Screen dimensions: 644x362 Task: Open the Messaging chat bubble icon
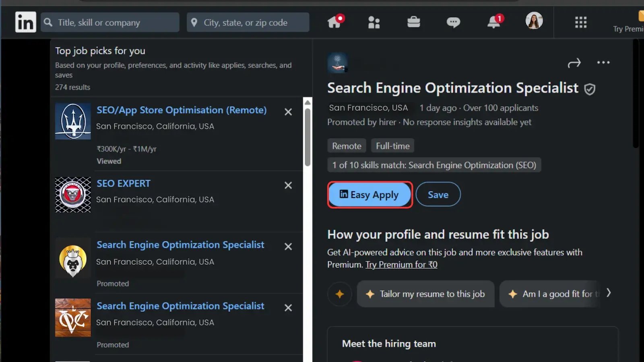[453, 23]
